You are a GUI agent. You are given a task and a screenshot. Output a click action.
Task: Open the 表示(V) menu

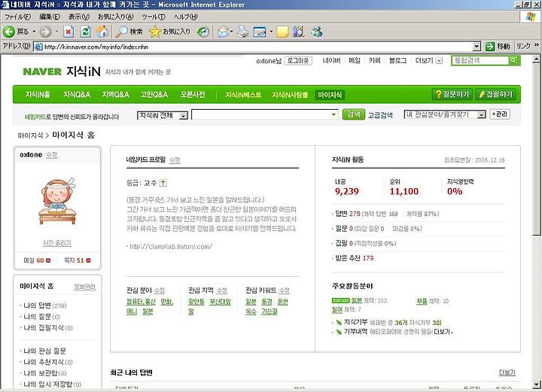pos(79,17)
